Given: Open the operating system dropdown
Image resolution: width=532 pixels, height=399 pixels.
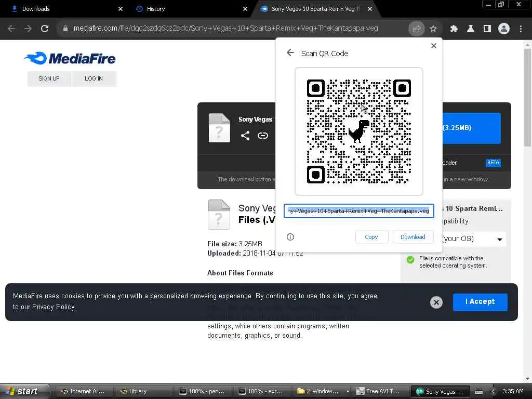Looking at the screenshot, I should point(474,239).
